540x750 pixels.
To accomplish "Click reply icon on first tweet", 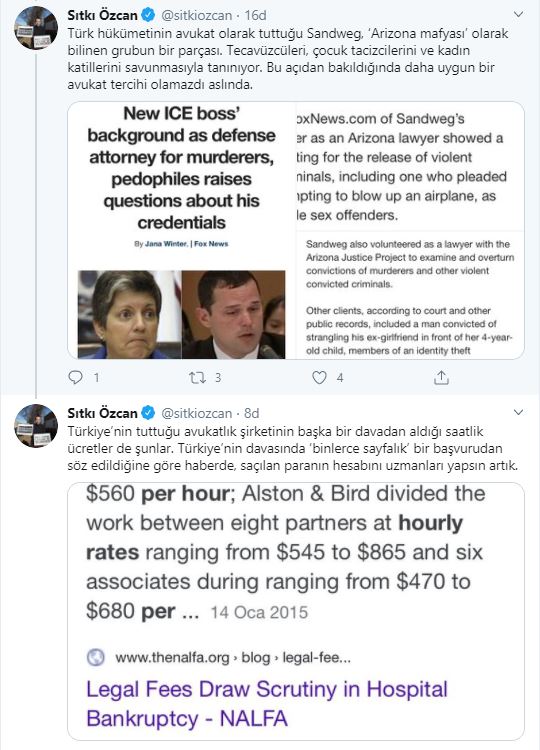I will (76, 378).
